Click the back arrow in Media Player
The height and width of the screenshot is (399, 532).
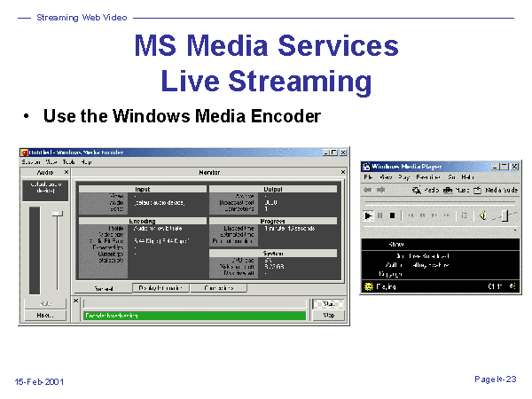point(368,190)
